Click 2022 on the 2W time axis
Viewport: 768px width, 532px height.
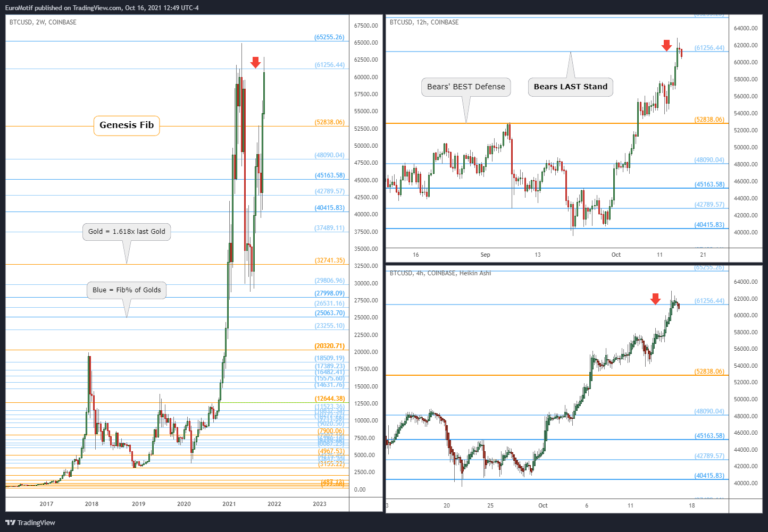[274, 504]
